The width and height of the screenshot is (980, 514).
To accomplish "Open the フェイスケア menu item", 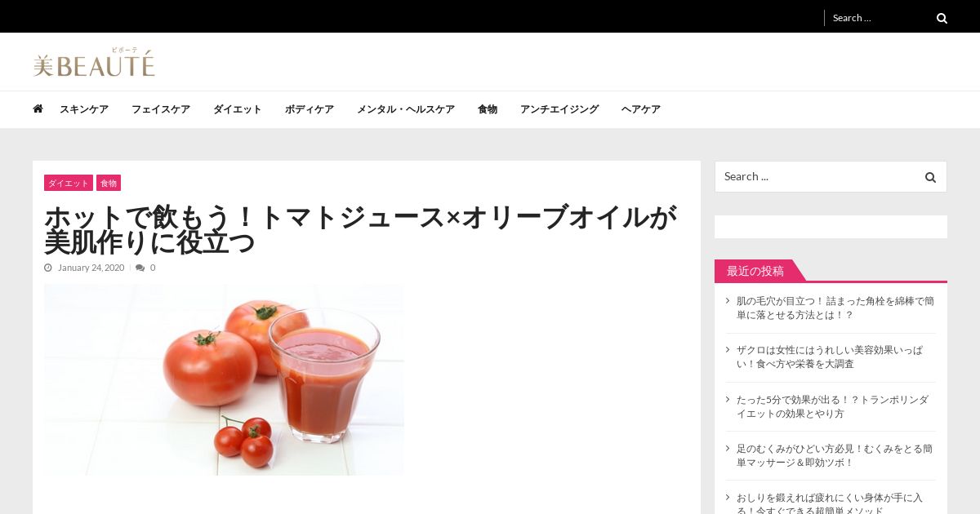I will (x=161, y=109).
